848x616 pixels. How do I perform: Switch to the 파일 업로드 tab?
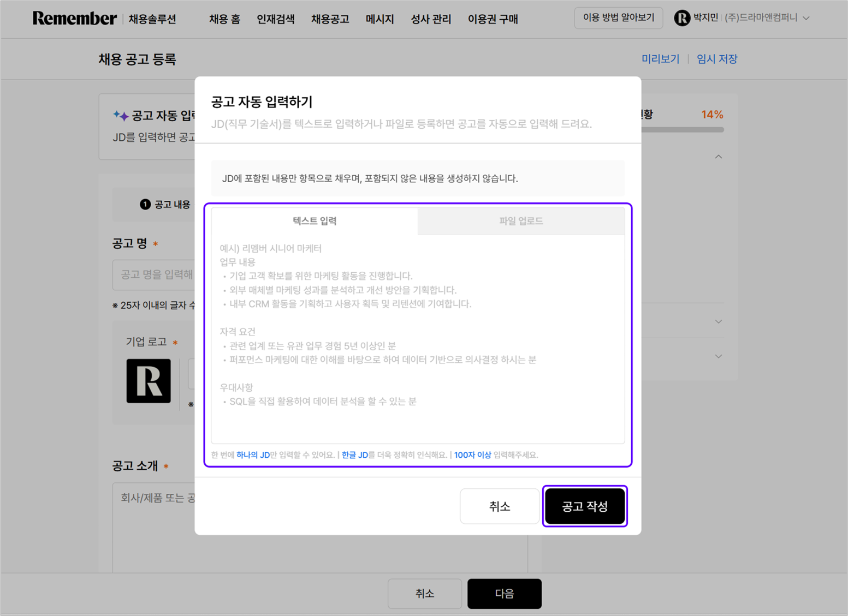coord(521,221)
